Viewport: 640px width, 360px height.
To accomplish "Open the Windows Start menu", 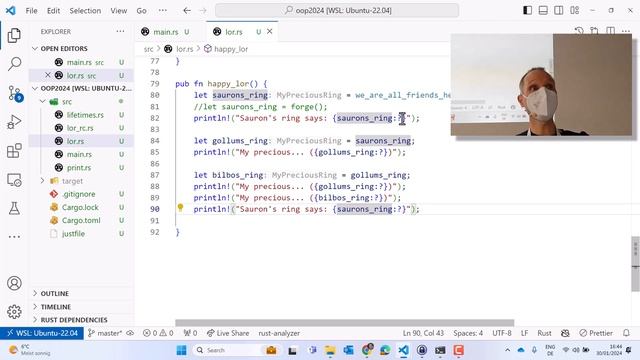I will pyautogui.click(x=182, y=350).
